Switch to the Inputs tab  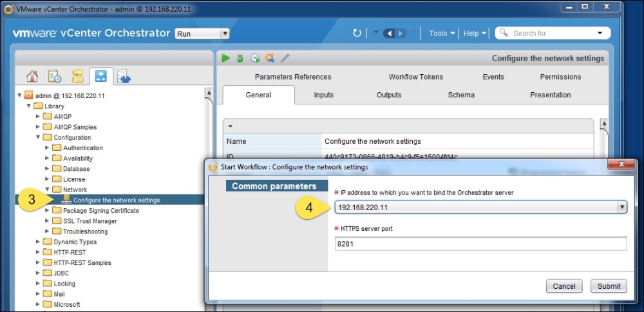324,95
